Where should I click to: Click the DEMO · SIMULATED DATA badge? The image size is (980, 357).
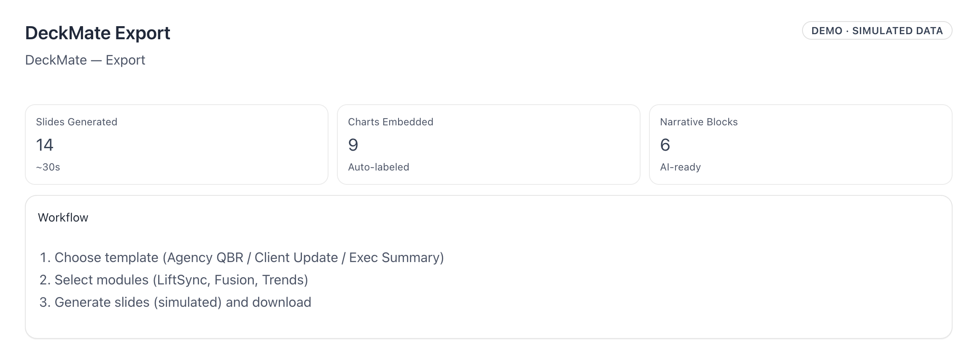[x=877, y=31]
